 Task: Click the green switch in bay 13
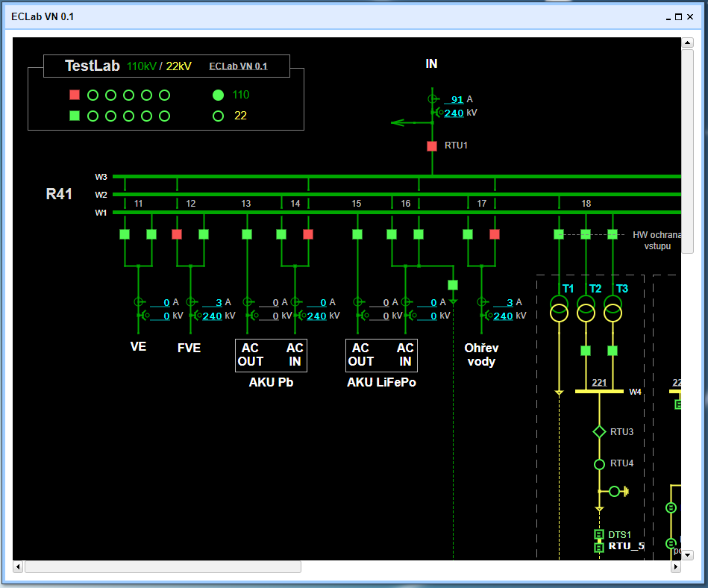tap(247, 234)
